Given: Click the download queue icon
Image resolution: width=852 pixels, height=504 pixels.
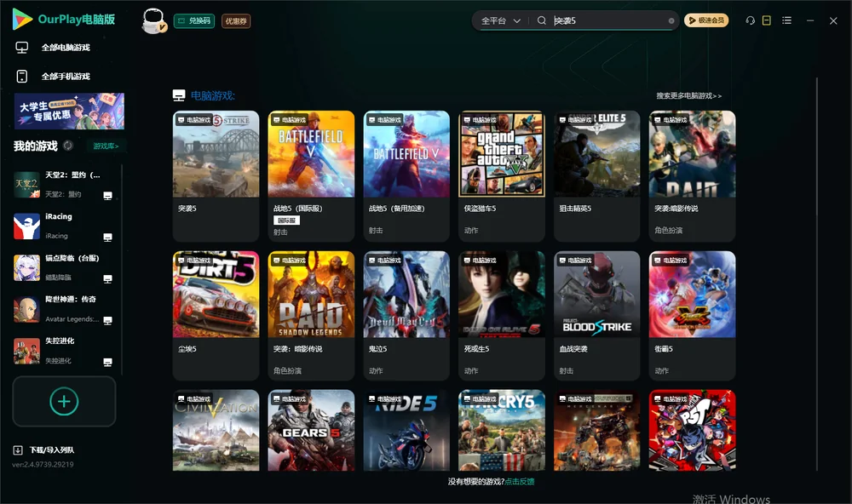Looking at the screenshot, I should tap(18, 450).
